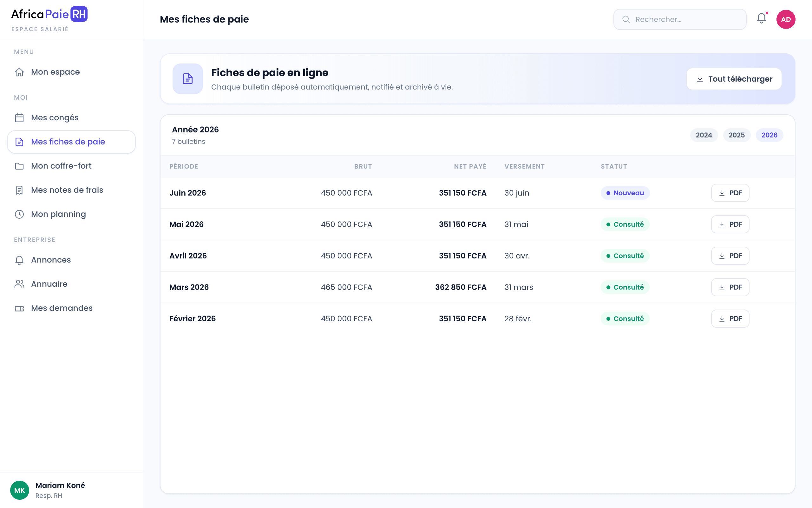This screenshot has height=508, width=812.
Task: Click the 28 févr. payment date
Action: (x=518, y=318)
